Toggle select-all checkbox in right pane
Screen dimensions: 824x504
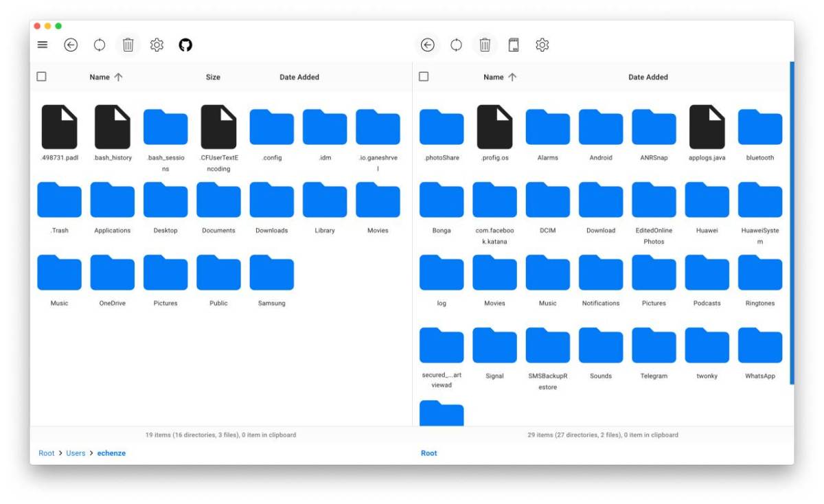[x=424, y=76]
